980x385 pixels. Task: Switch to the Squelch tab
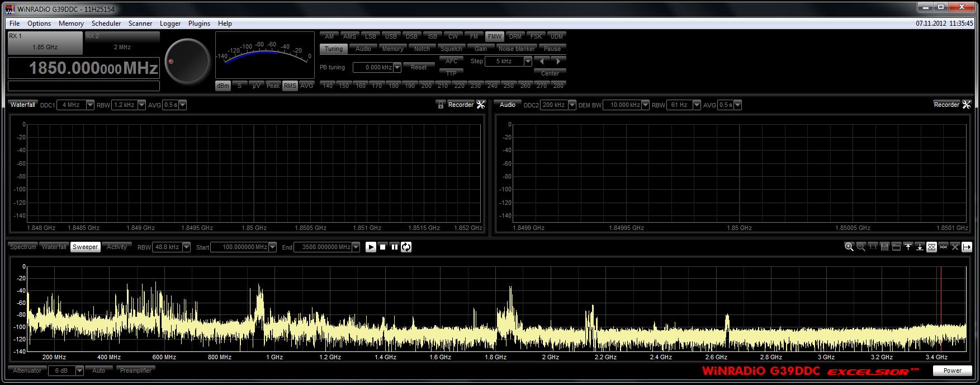[x=451, y=49]
